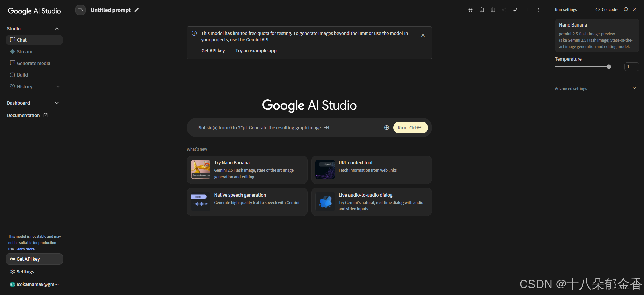644x295 pixels.
Task: Click the Temperature slider handle
Action: [x=609, y=67]
